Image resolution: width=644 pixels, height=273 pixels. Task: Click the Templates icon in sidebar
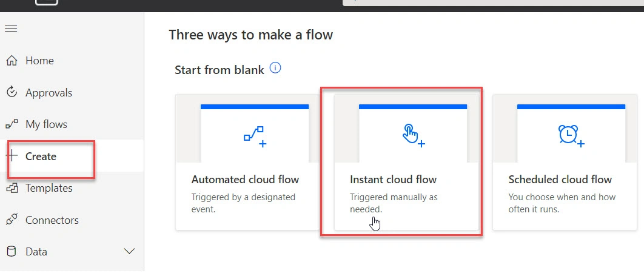coord(12,188)
